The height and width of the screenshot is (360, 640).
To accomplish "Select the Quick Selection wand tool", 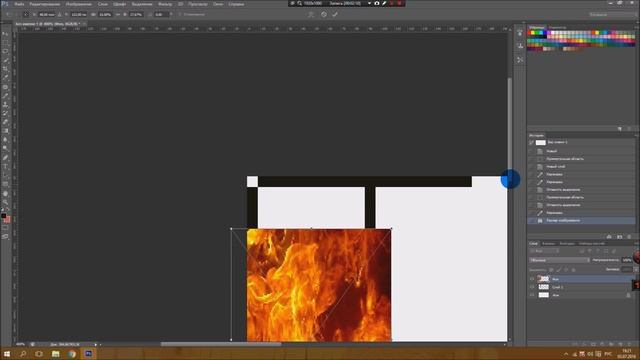I will click(5, 60).
